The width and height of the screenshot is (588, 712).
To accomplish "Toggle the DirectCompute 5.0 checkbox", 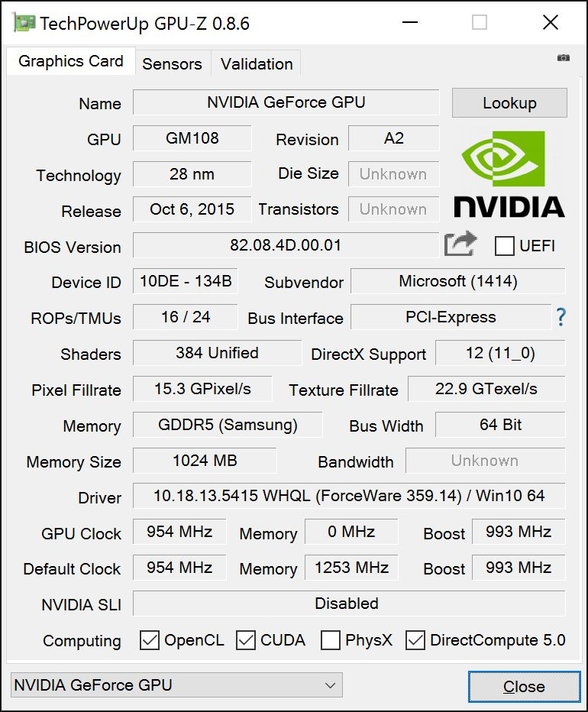I will pyautogui.click(x=415, y=640).
